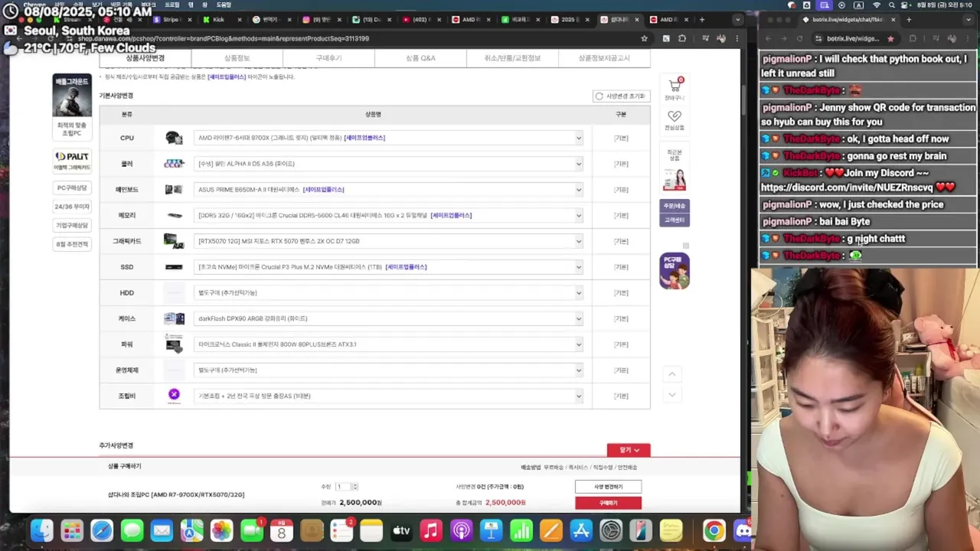Switch to the Stripe browser tab
Image resolution: width=980 pixels, height=551 pixels.
click(171, 19)
